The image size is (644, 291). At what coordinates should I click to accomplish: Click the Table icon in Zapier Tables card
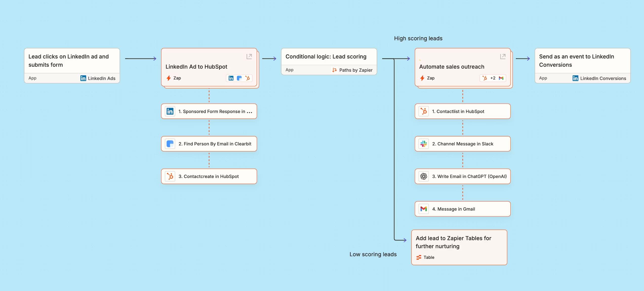[419, 257]
